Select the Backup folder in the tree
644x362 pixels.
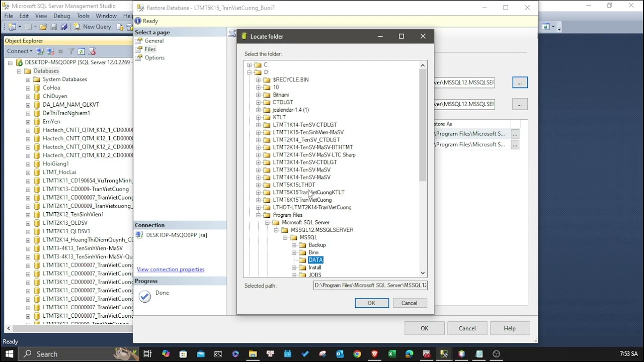[317, 245]
